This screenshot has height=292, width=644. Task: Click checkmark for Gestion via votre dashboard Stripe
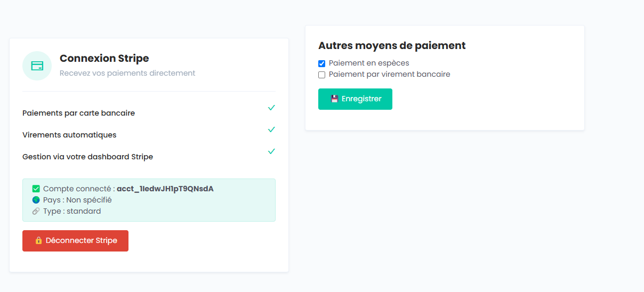(x=271, y=151)
